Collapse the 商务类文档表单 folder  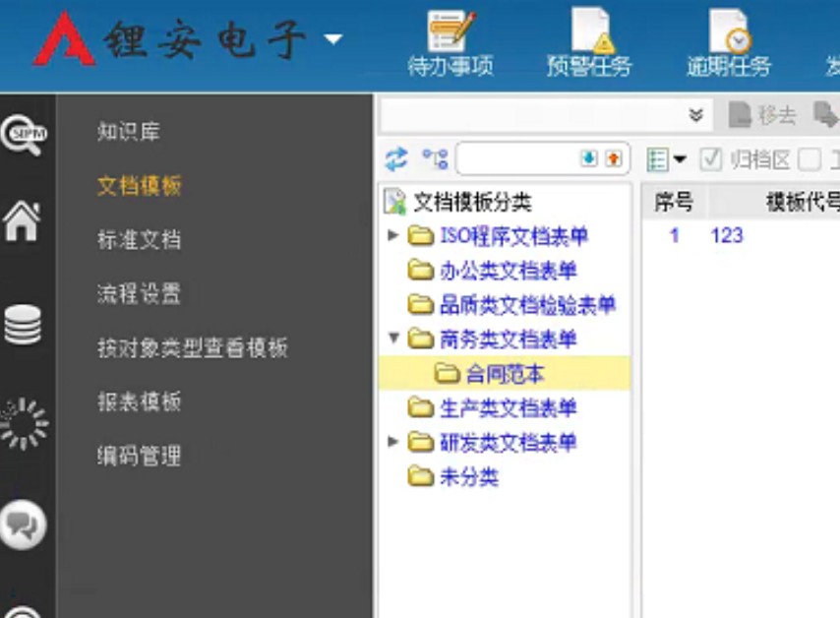pos(393,339)
